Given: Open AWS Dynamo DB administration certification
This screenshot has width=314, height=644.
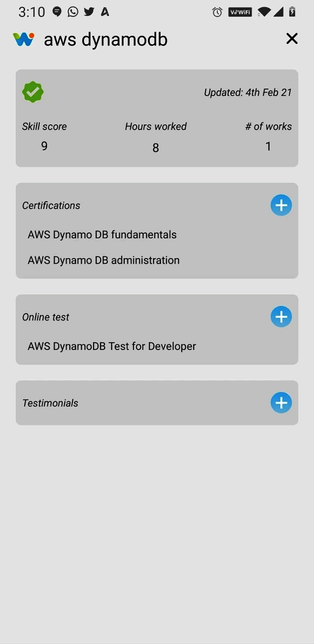Looking at the screenshot, I should (x=103, y=260).
